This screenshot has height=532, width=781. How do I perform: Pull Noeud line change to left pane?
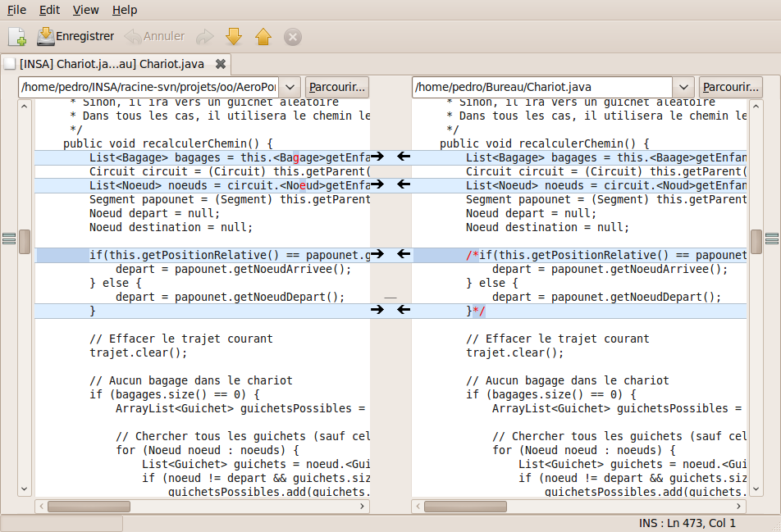tap(404, 185)
